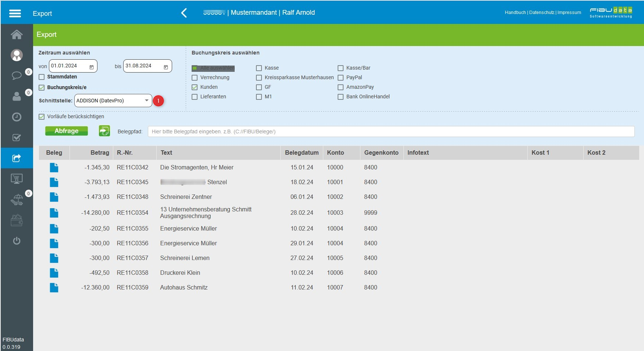Open the hamburger menu icon

pos(15,13)
